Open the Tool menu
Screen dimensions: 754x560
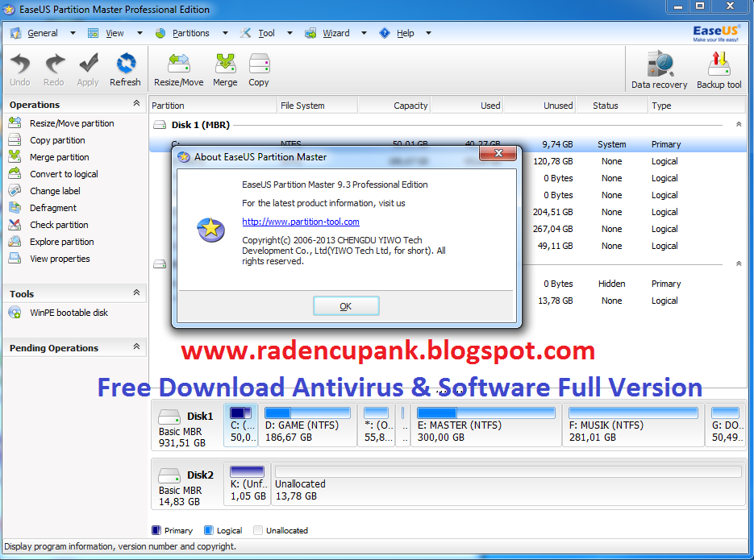[266, 33]
